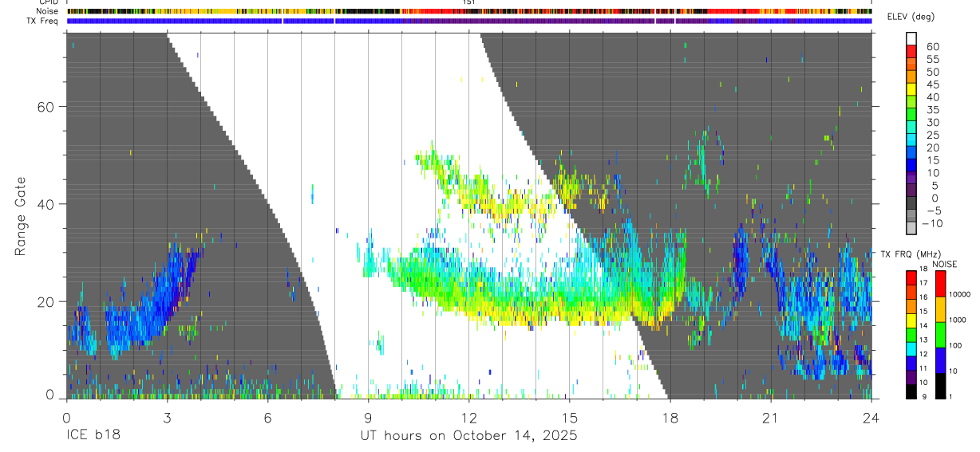Click NOISE legend value '1000'
Viewport: 980px width, 452px height.
coord(958,320)
